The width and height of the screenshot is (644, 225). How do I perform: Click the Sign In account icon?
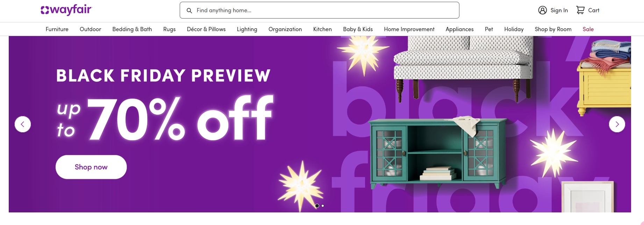click(x=542, y=10)
